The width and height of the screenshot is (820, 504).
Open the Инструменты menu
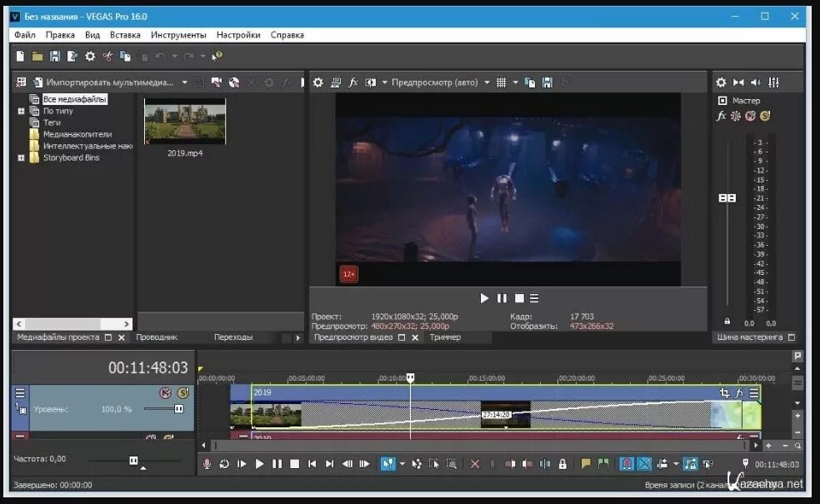pyautogui.click(x=178, y=35)
